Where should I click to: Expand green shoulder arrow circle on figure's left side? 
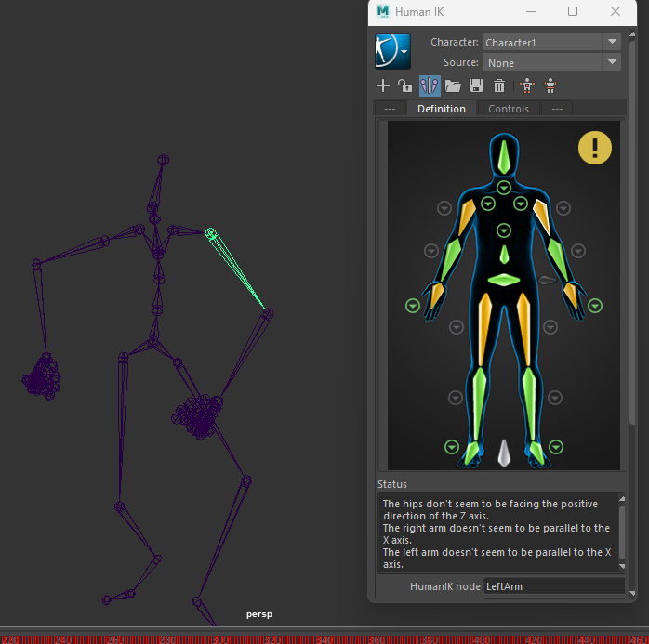pyautogui.click(x=521, y=204)
